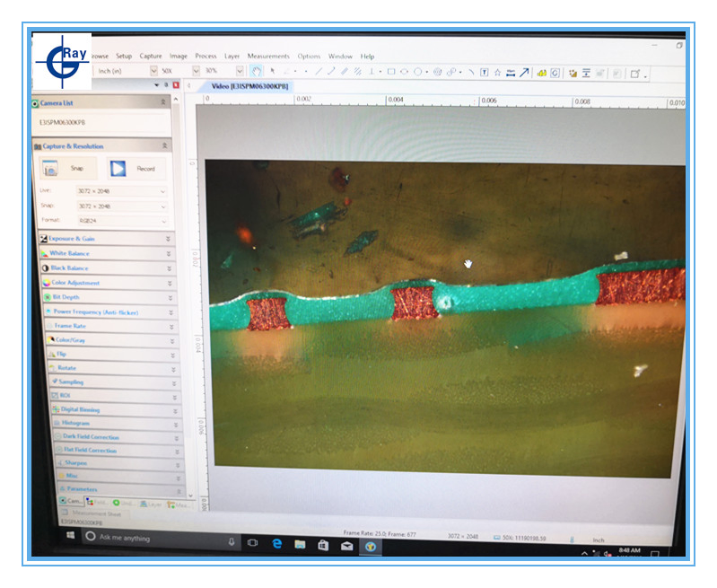This screenshot has width=717, height=588.
Task: Expand the Rotate panel
Action: (x=114, y=368)
